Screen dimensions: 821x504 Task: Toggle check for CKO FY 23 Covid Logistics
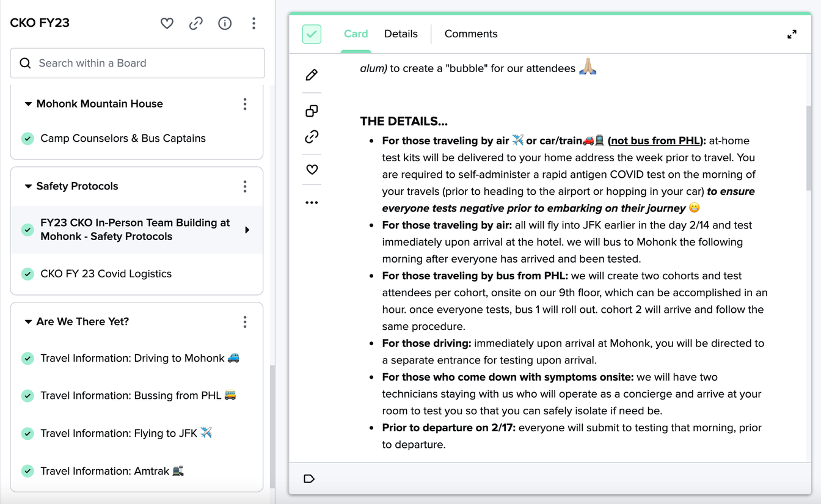point(27,274)
